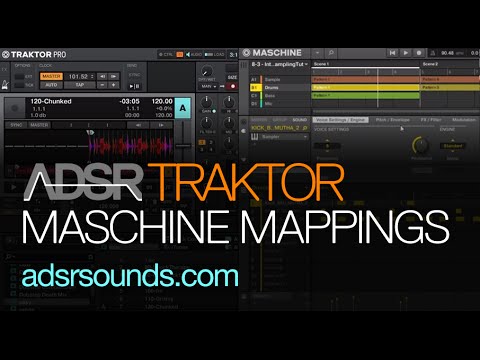Viewport: 480px width, 360px height.
Task: Select Scene 2 in the arranger
Action: click(450, 64)
